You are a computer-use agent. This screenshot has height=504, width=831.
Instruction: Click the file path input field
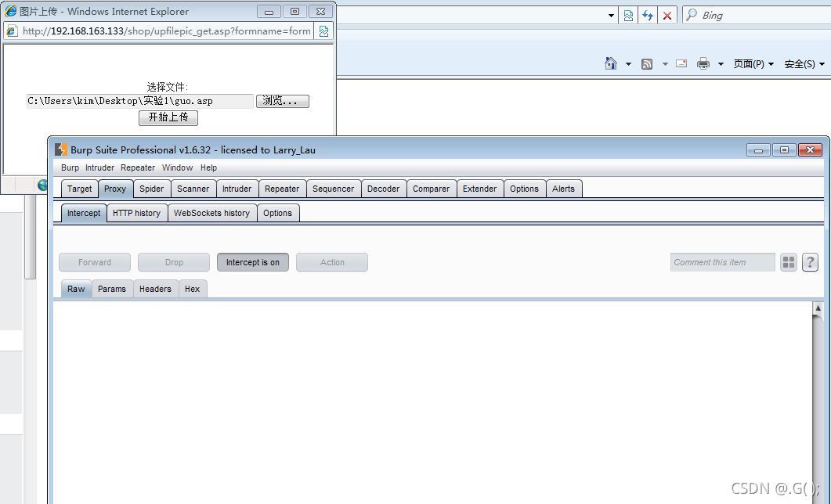[x=140, y=101]
